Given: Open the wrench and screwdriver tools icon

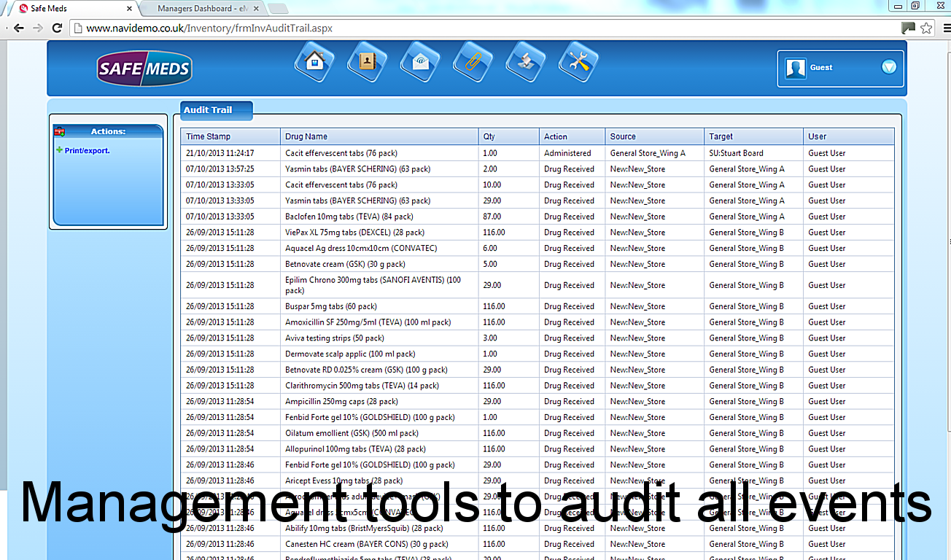Looking at the screenshot, I should coord(578,63).
